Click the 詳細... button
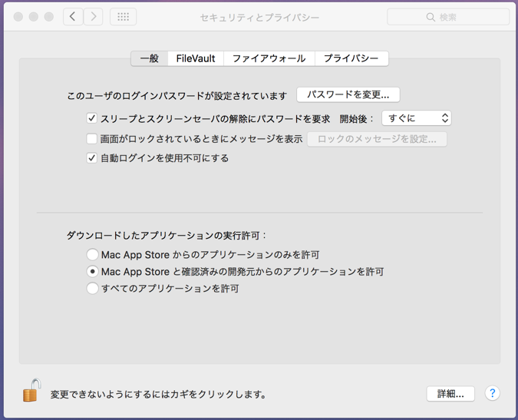518x420 pixels. (x=450, y=394)
